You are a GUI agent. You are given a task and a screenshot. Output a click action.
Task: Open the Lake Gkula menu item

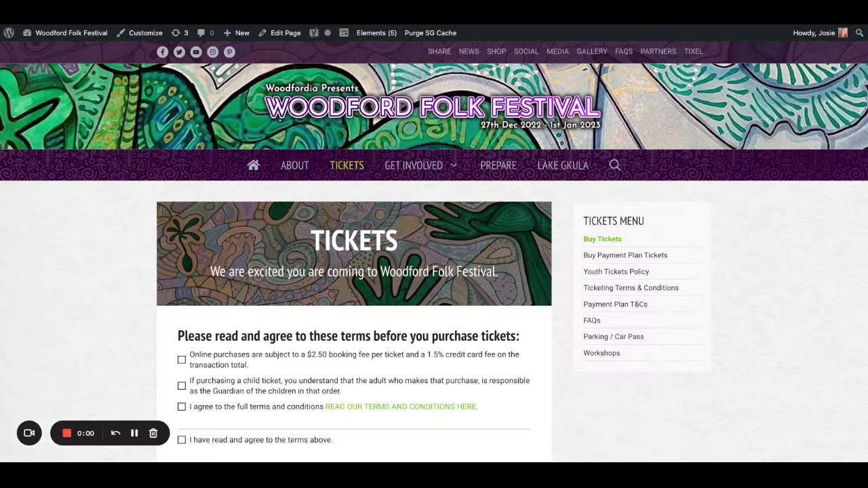[x=563, y=165]
